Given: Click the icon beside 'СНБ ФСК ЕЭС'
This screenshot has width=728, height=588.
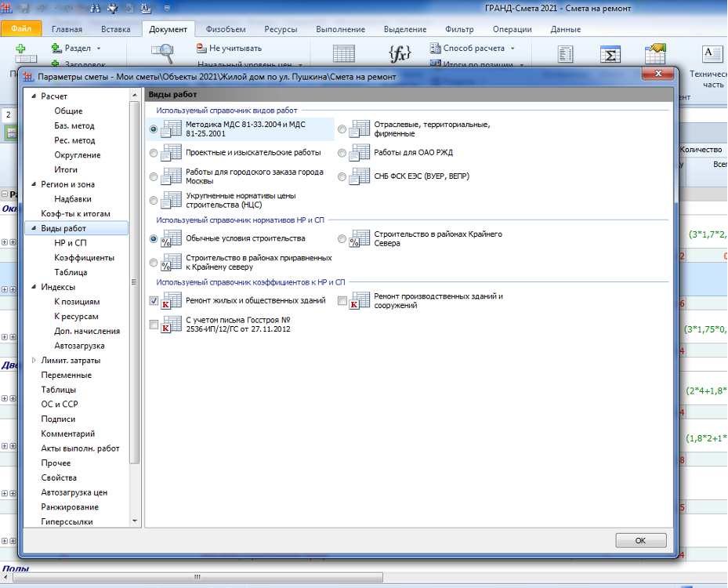Looking at the screenshot, I should [360, 176].
